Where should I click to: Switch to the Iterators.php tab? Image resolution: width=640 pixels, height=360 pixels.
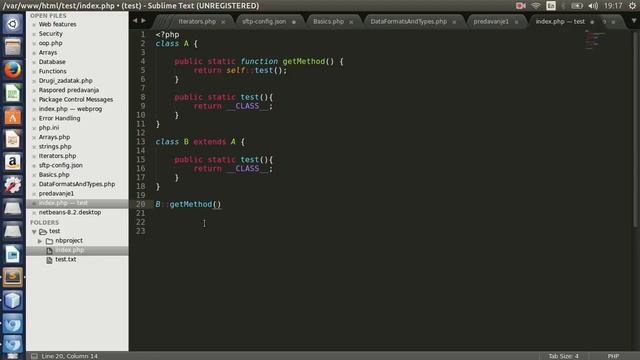[x=197, y=21]
